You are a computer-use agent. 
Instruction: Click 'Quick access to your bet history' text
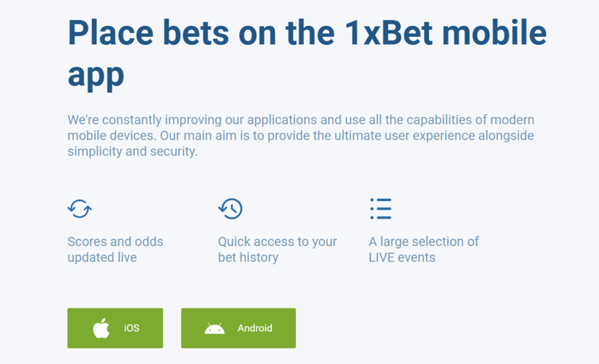click(277, 249)
